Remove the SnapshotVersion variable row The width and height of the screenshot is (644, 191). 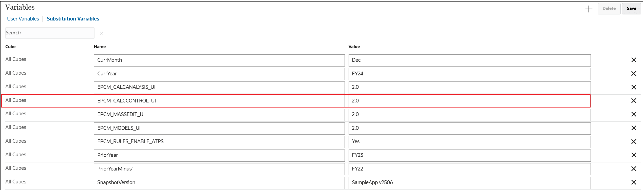634,182
